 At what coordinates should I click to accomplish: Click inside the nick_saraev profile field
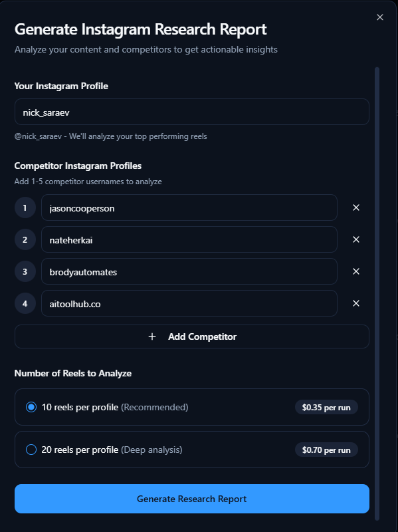pyautogui.click(x=191, y=112)
